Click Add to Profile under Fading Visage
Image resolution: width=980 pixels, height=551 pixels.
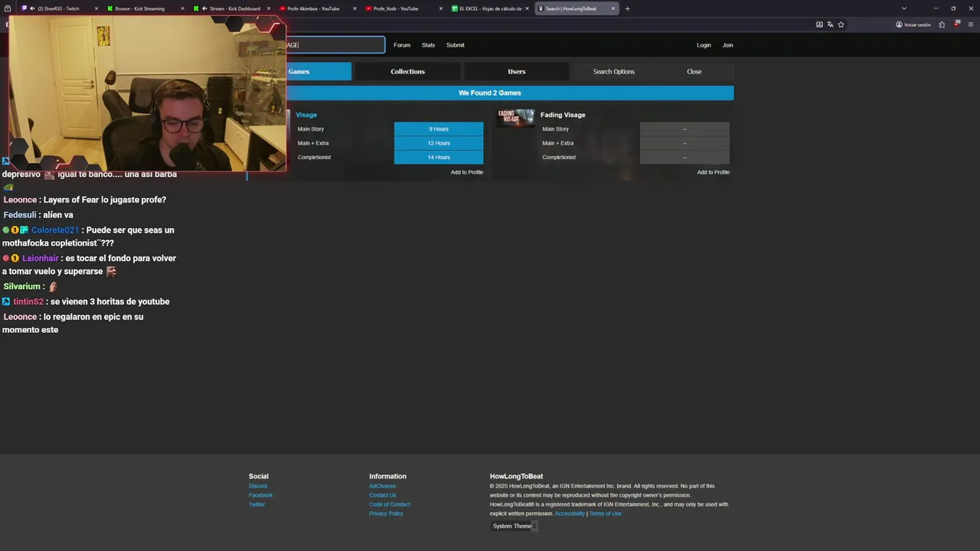713,172
